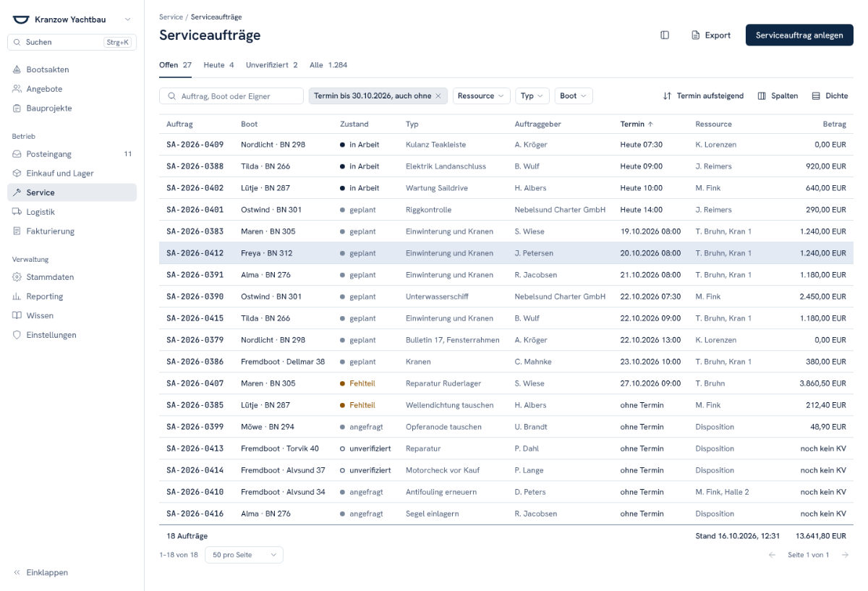Screen dimensions: 868x591
Task: Click type Motorcheck vor Kauf
Action: pos(442,470)
